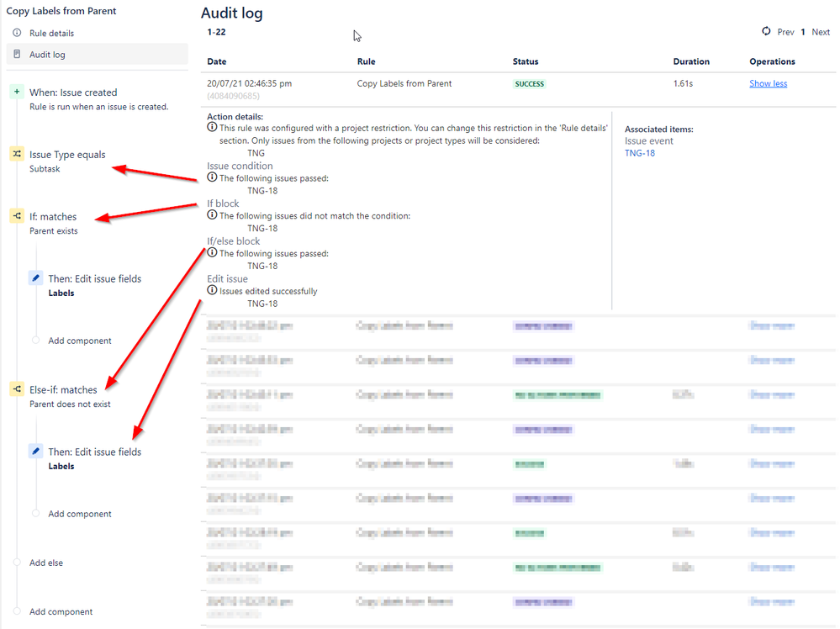The image size is (840, 629).
Task: Click Add component circle under If block
Action: pyautogui.click(x=36, y=341)
